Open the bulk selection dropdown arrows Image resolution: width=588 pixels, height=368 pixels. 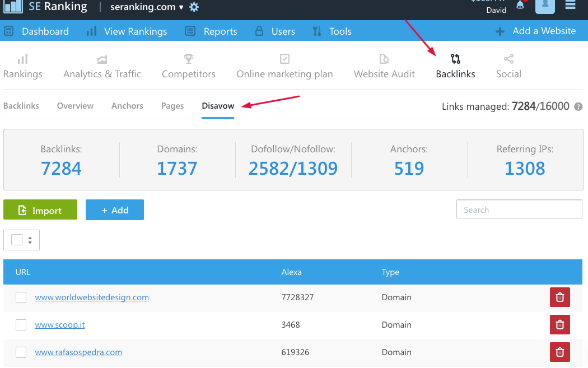point(30,240)
